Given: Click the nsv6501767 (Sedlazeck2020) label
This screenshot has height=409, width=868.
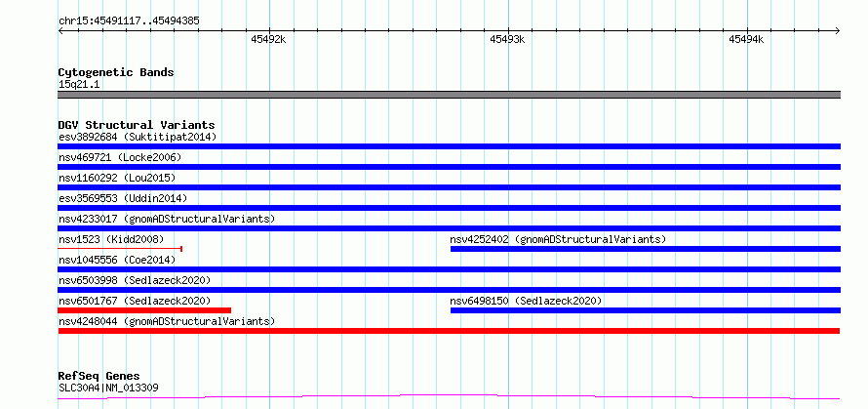Looking at the screenshot, I should coord(135,301).
